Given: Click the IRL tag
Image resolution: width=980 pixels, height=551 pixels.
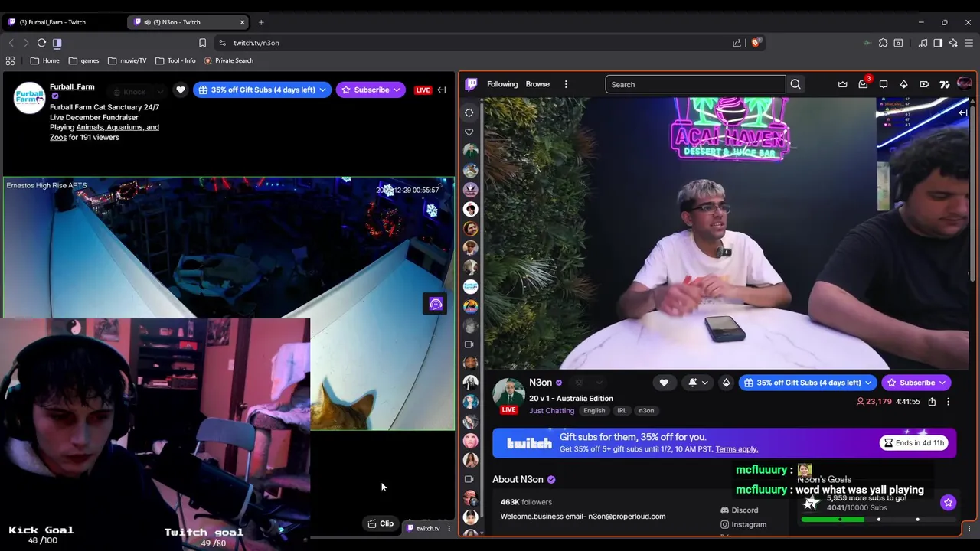Looking at the screenshot, I should coord(622,411).
